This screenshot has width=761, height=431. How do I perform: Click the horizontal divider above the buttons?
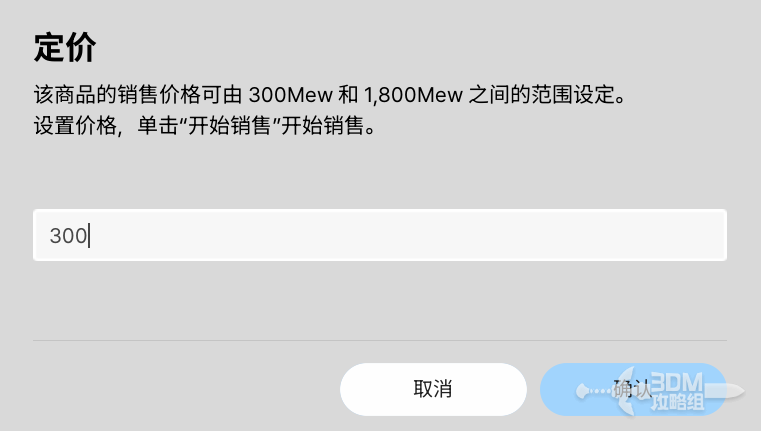point(380,341)
